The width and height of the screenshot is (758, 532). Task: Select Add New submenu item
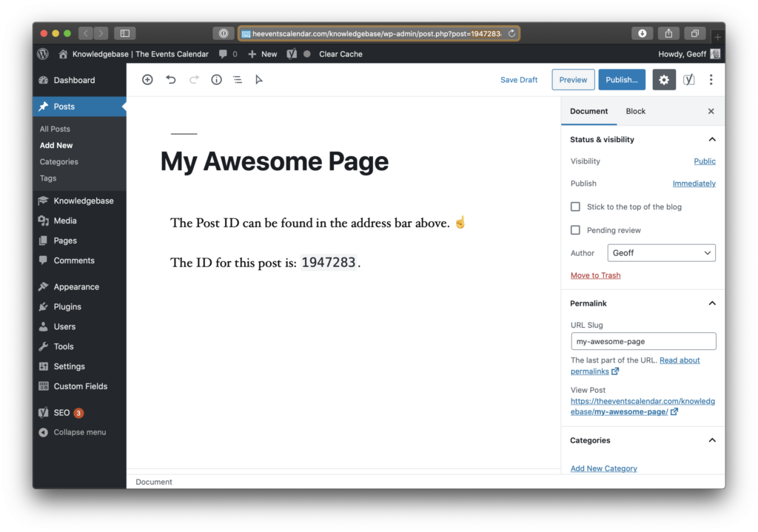(x=56, y=146)
